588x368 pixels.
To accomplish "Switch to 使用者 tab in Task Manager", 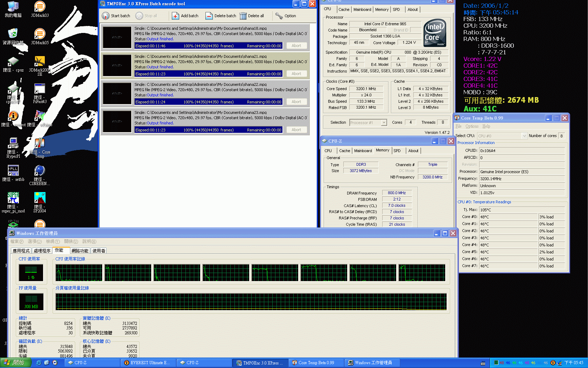I will tap(99, 251).
